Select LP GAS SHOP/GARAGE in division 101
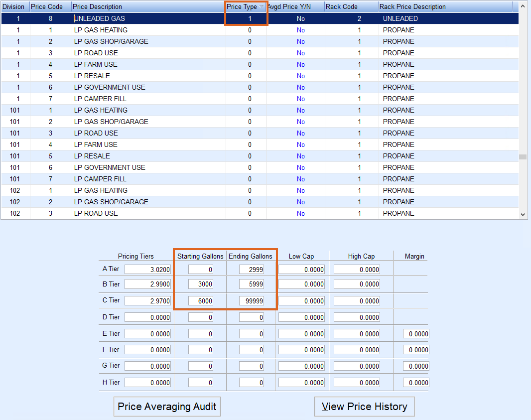 (260, 122)
